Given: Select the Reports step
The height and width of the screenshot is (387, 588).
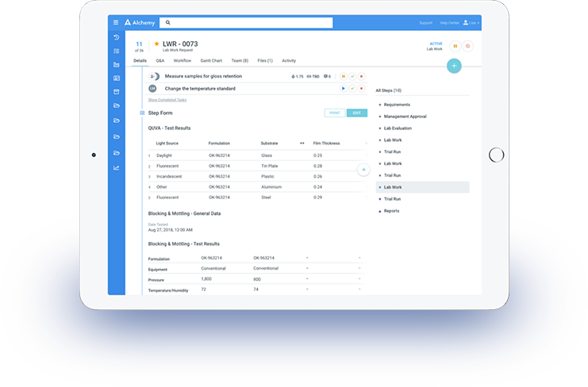Looking at the screenshot, I should pos(391,211).
